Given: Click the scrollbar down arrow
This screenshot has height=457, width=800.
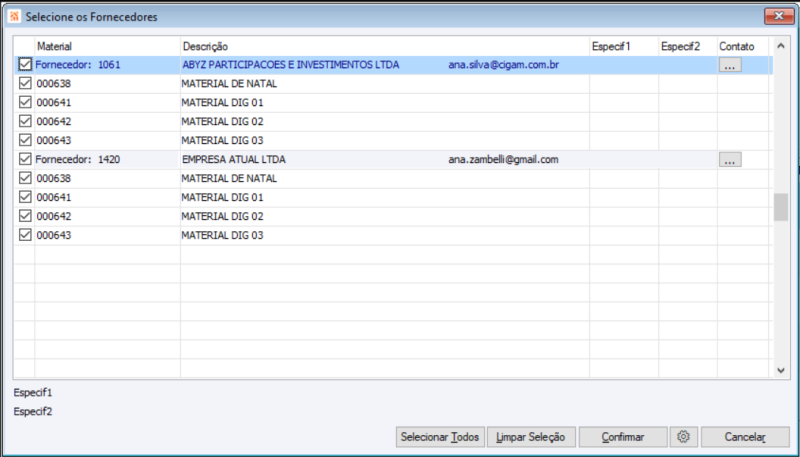Looking at the screenshot, I should (781, 370).
